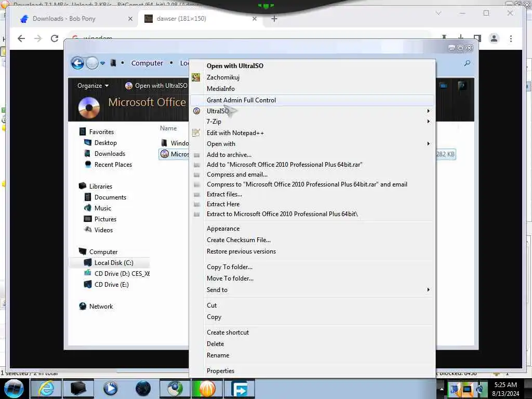Select Appearance in the context menu
Screen dimensions: 532x399
223,229
